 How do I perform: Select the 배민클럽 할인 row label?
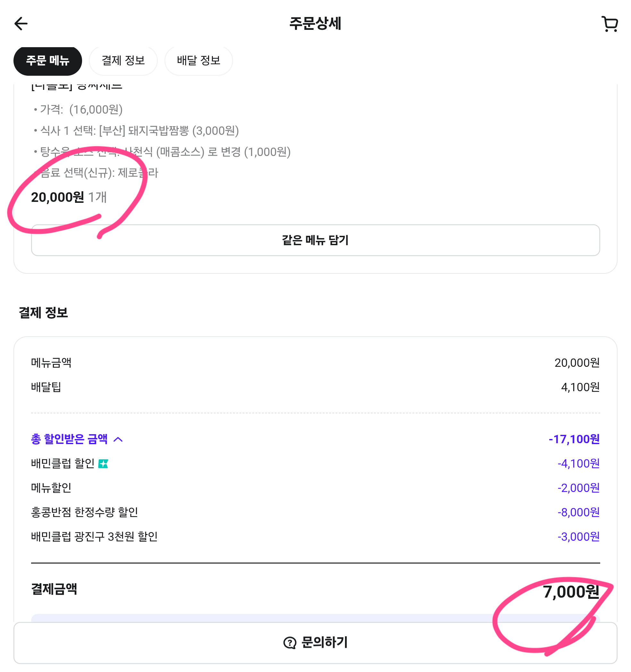pos(63,463)
